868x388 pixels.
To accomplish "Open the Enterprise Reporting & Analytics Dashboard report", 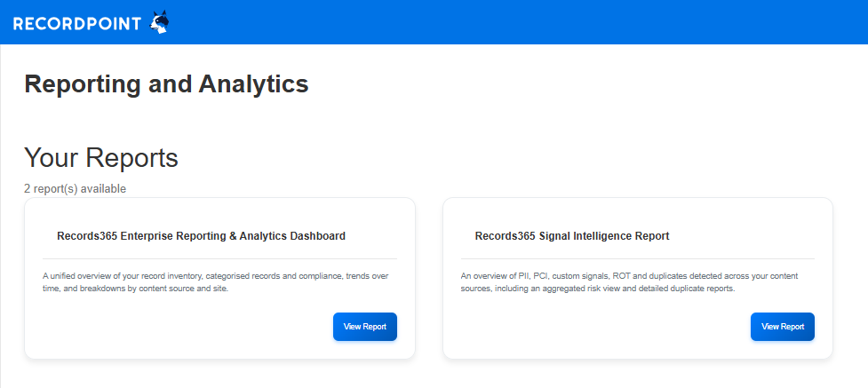I will tap(365, 327).
